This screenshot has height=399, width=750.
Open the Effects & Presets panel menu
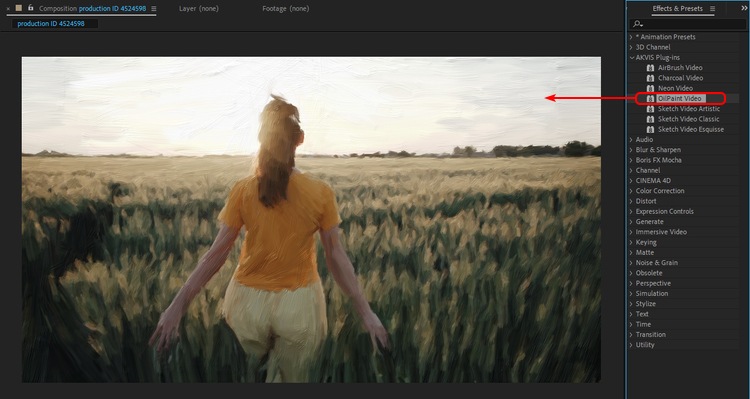click(712, 9)
